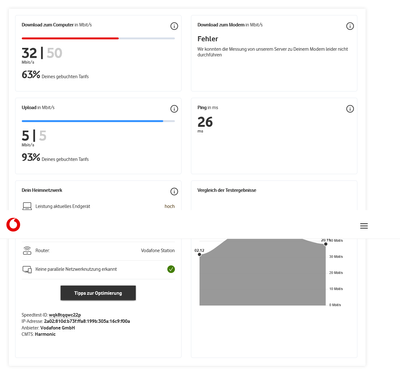Click the Vodafone Station router label
The width and height of the screenshot is (400, 372).
click(x=158, y=250)
